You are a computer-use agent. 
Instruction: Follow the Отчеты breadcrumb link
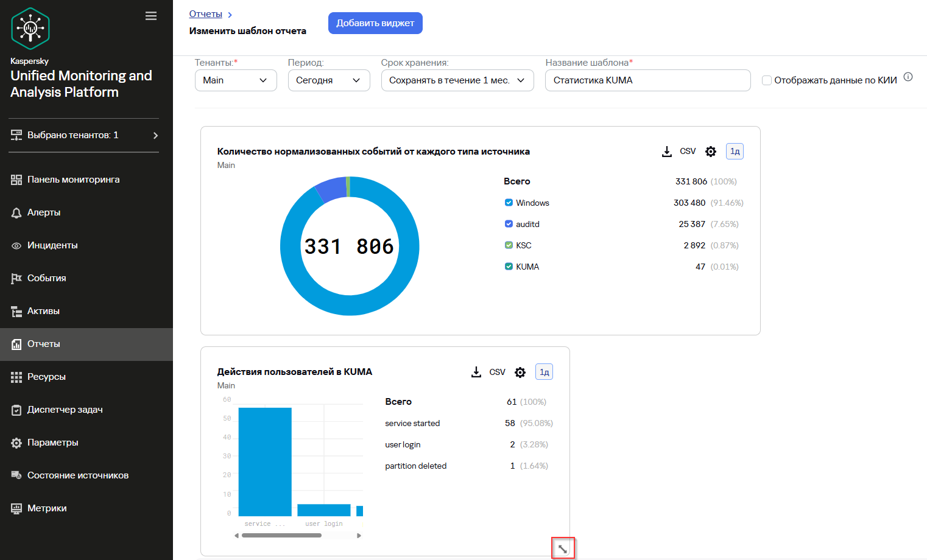click(x=206, y=14)
